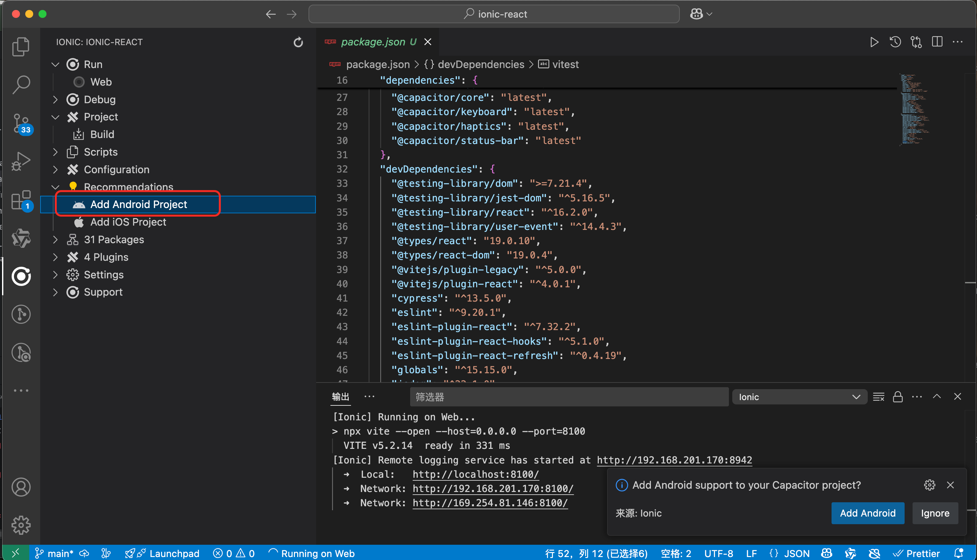Expand the 31 Packages tree node
This screenshot has width=977, height=560.
pos(55,240)
